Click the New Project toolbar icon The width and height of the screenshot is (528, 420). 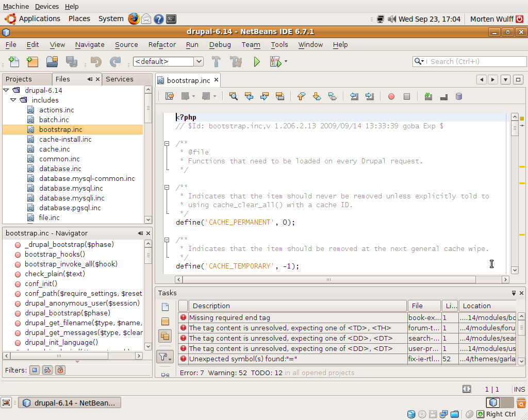click(32, 62)
